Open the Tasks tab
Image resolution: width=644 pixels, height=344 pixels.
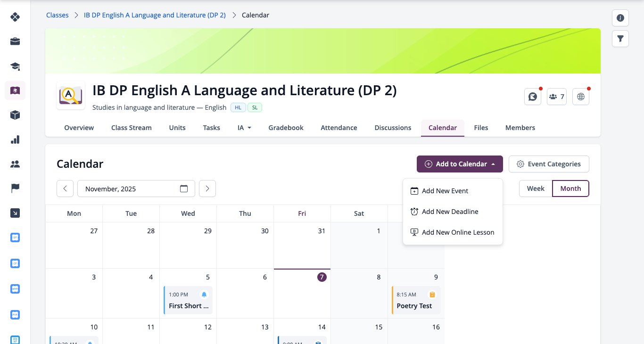click(212, 128)
